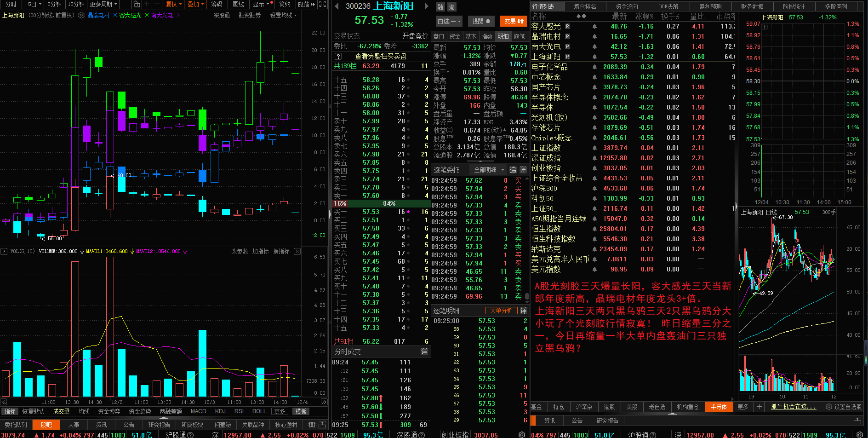Switch chart to 15分钟 period
Screen dimensions: 868x438
pyautogui.click(x=76, y=4)
